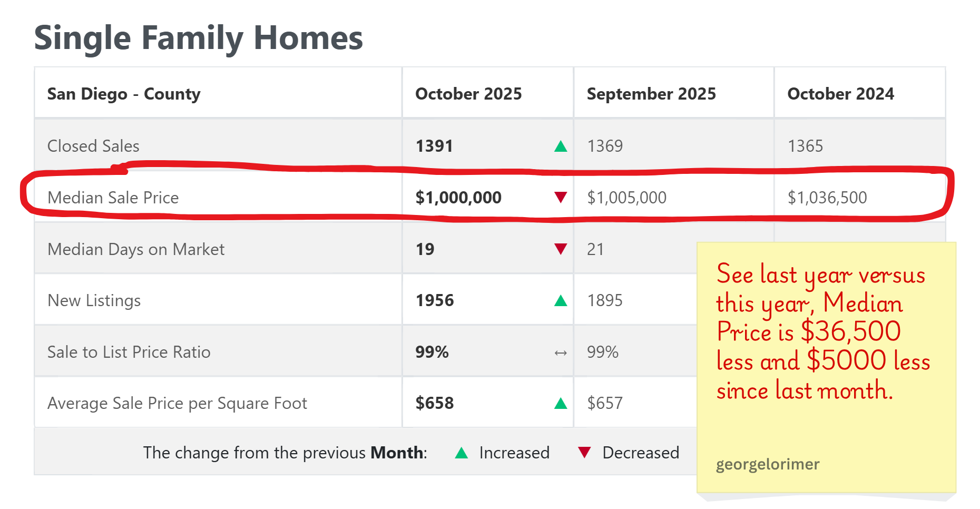Click the unchanged arrow beside Sale to List Ratio

coord(561,353)
